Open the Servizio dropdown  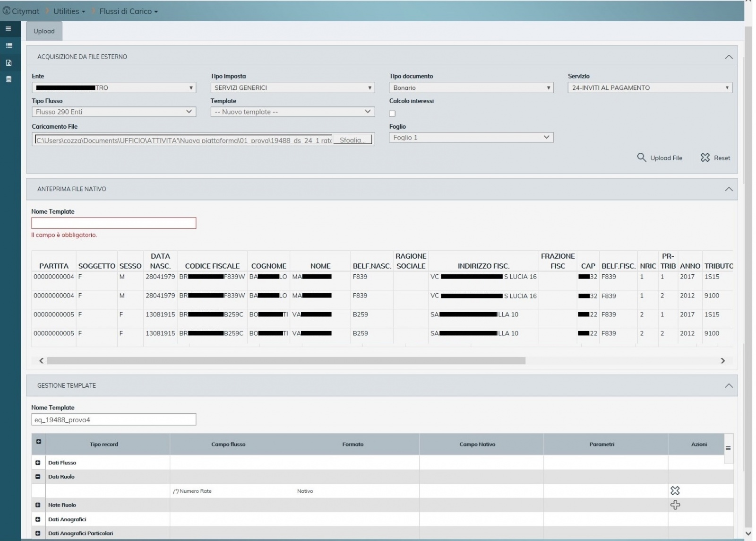click(x=650, y=88)
